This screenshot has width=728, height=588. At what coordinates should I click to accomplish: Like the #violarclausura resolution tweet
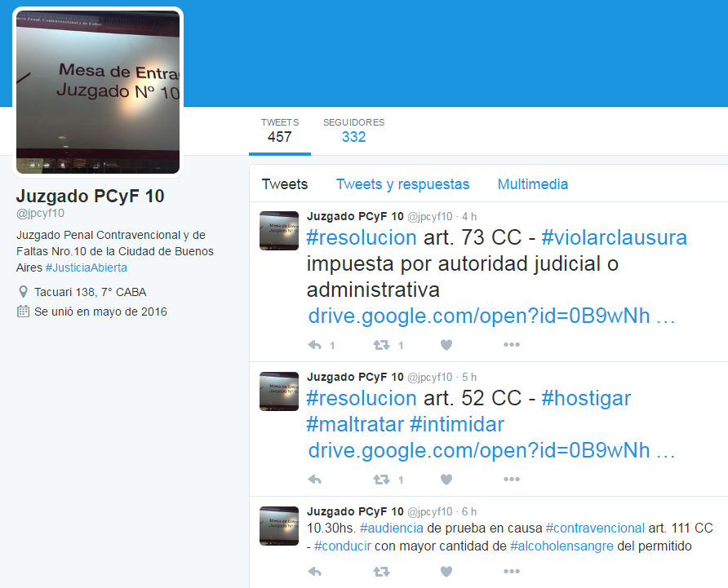(x=446, y=345)
